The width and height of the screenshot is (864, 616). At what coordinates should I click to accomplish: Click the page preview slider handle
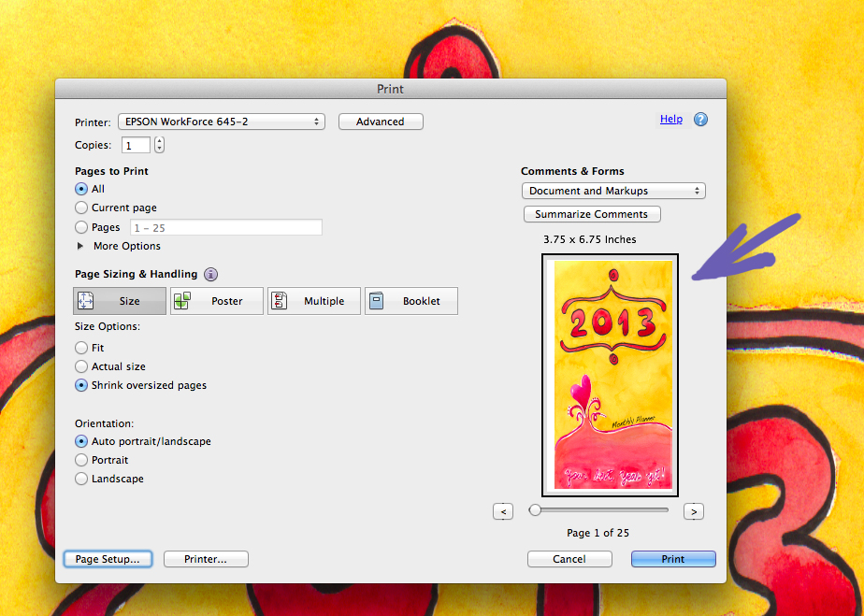(535, 510)
